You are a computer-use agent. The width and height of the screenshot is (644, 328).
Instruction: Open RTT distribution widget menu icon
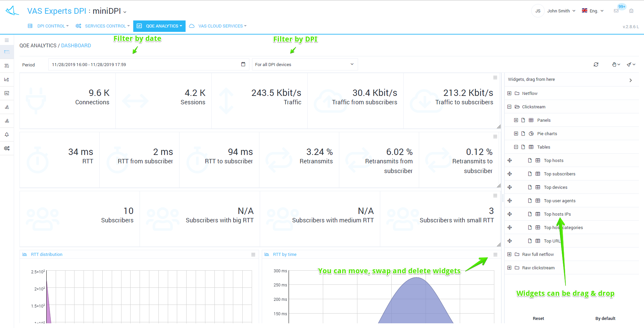(x=253, y=255)
